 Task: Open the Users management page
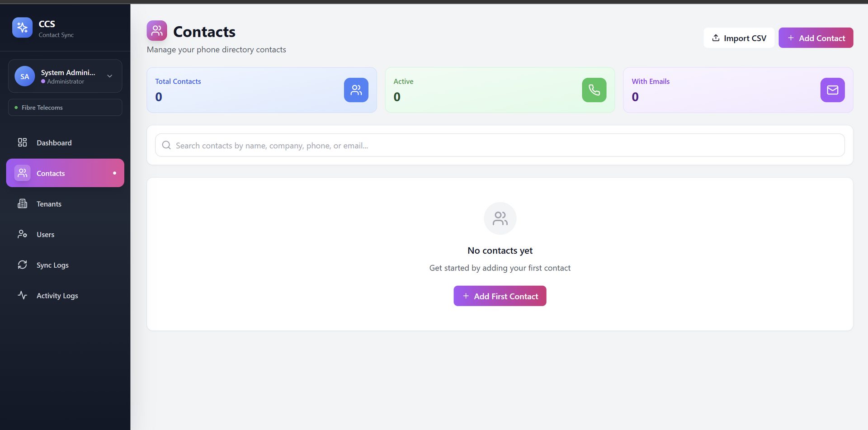45,235
